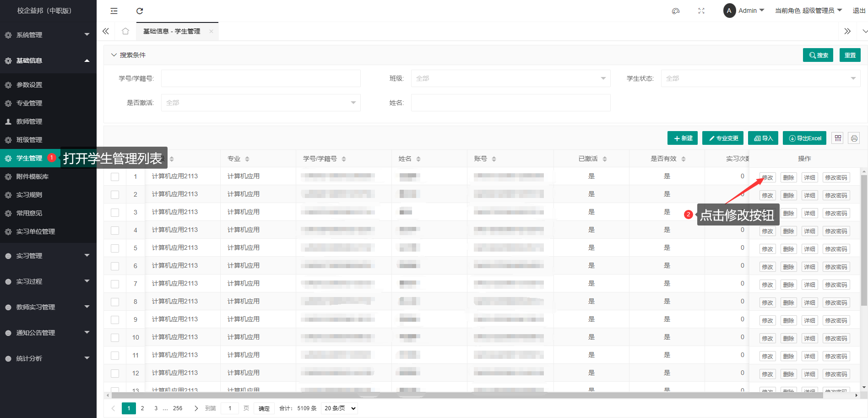Open 教师管理 in the sidebar

(29, 121)
